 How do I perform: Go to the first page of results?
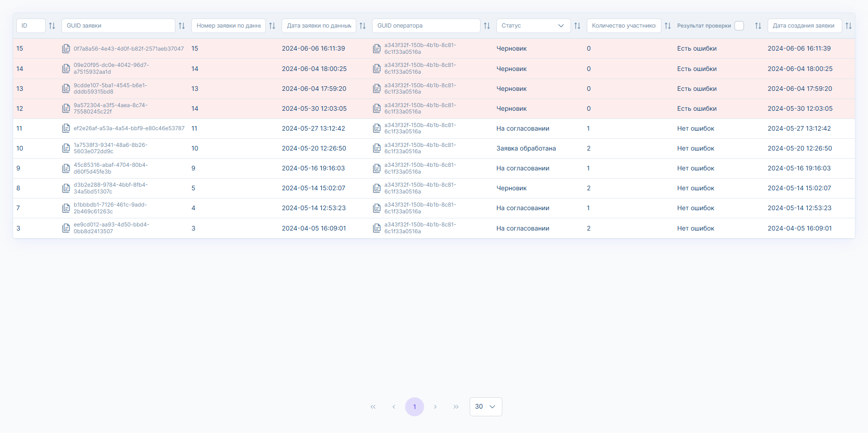tap(373, 407)
